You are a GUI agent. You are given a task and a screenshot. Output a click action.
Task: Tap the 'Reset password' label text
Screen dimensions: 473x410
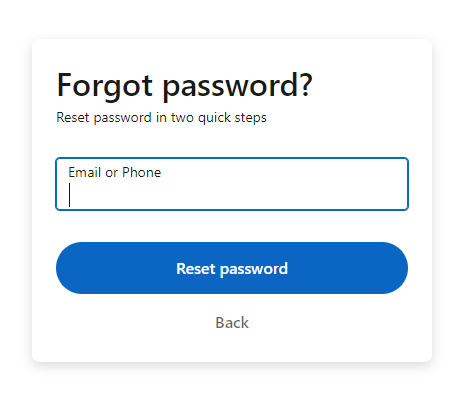(232, 269)
